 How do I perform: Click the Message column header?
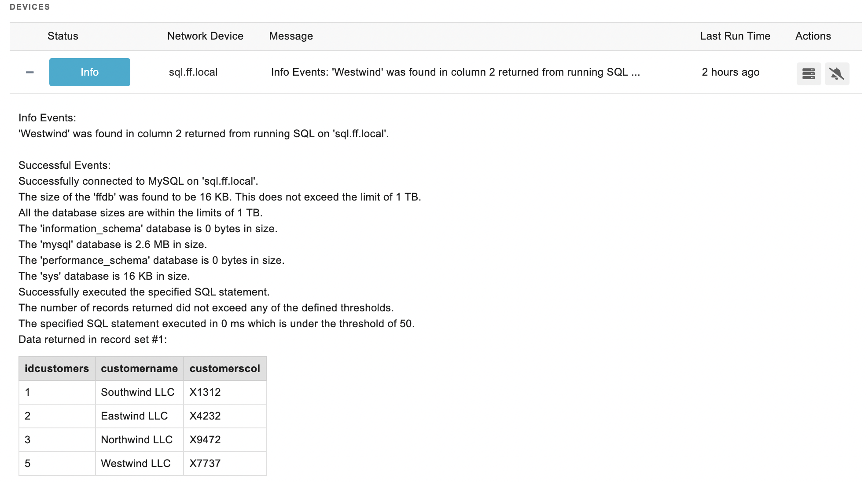[291, 36]
